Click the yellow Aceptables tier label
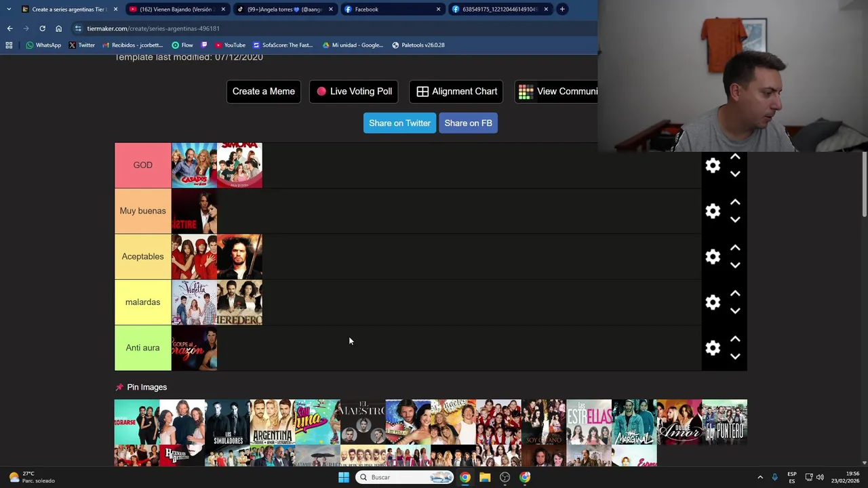868x488 pixels. 143,256
